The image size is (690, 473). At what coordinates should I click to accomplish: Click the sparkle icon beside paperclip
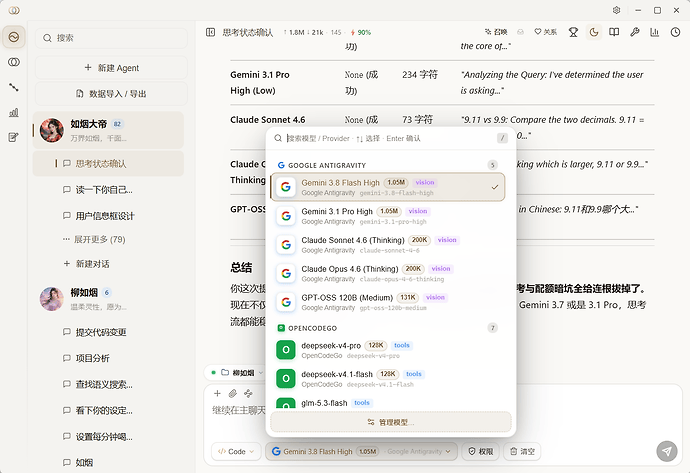pyautogui.click(x=248, y=393)
